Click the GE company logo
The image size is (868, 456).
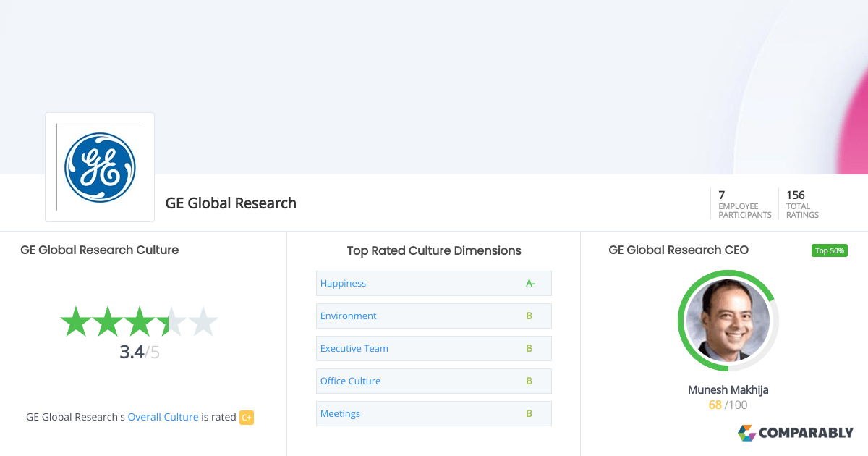pos(100,167)
